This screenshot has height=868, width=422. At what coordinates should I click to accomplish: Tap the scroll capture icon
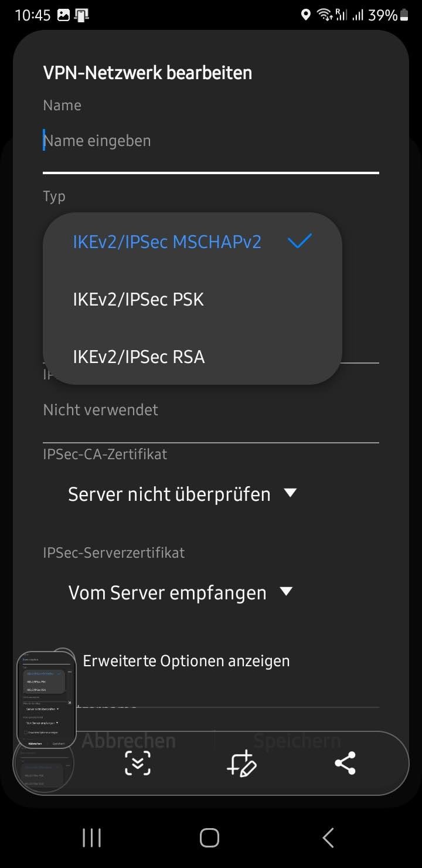[138, 763]
